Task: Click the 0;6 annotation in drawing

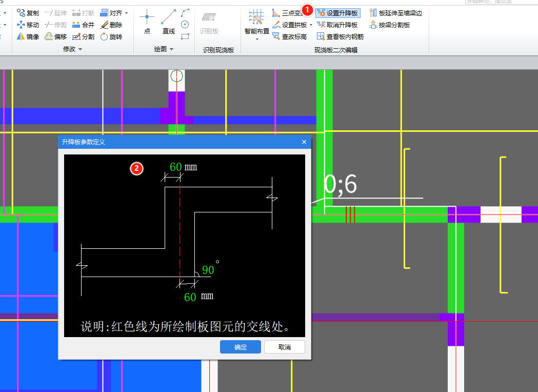Action: (x=341, y=185)
